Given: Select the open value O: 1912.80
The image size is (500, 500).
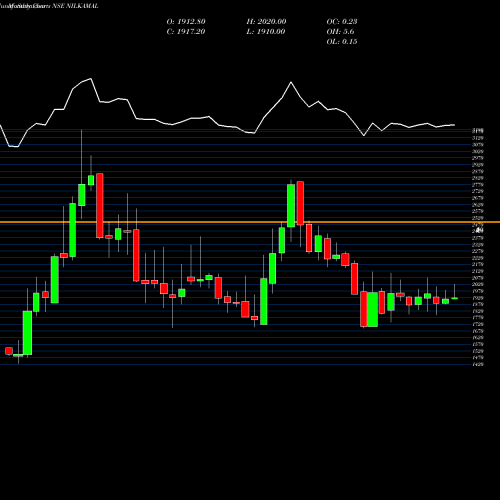Looking at the screenshot, I should (186, 21).
